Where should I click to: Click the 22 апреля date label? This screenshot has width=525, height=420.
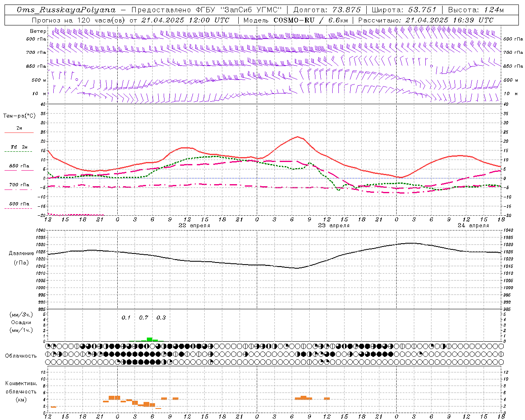194,226
